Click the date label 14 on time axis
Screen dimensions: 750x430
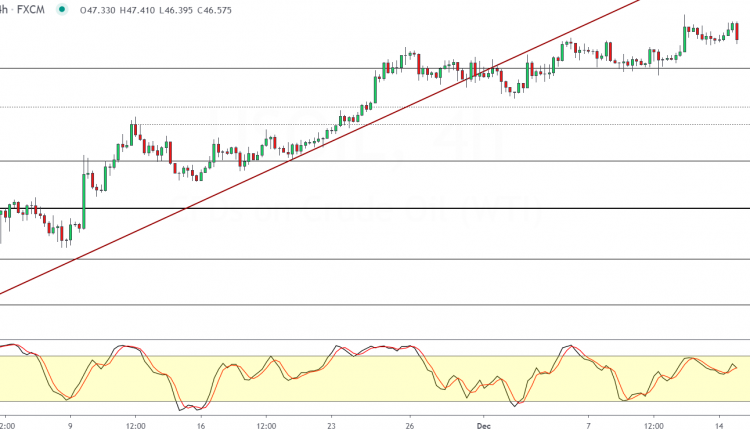[719, 426]
